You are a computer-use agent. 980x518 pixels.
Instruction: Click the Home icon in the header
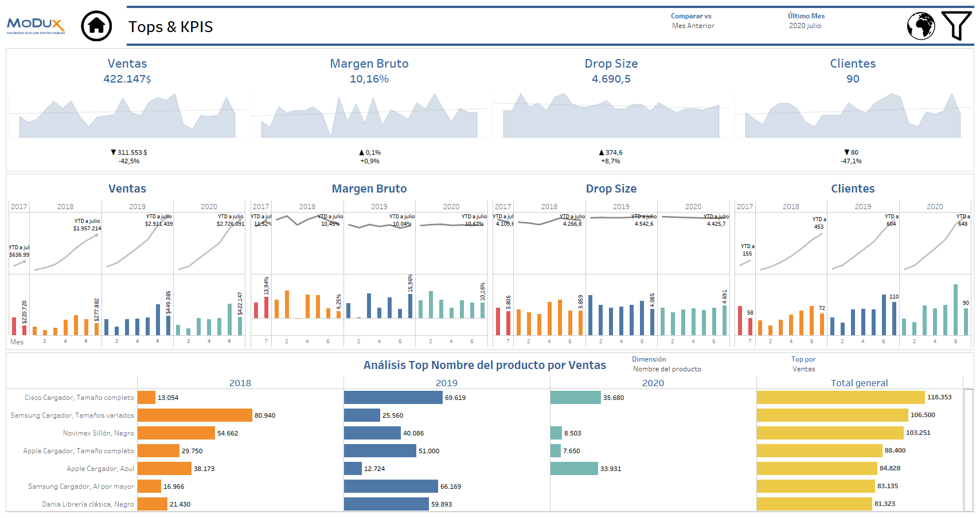coord(96,26)
